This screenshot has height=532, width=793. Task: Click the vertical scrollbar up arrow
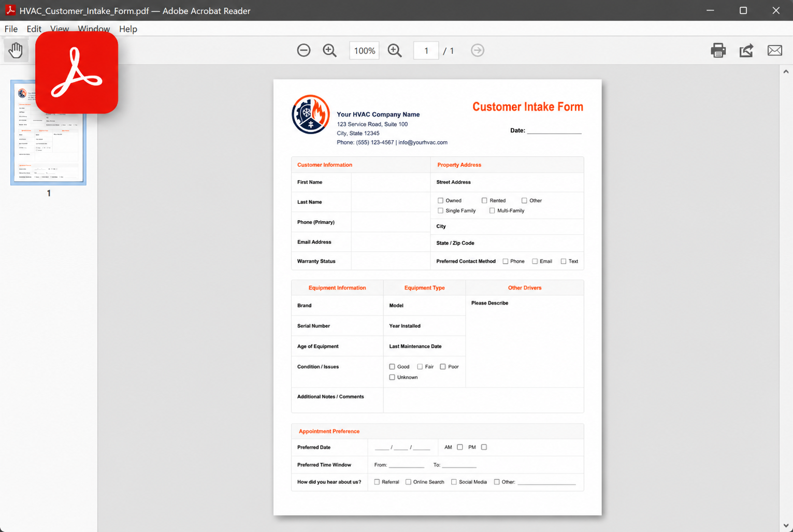786,72
